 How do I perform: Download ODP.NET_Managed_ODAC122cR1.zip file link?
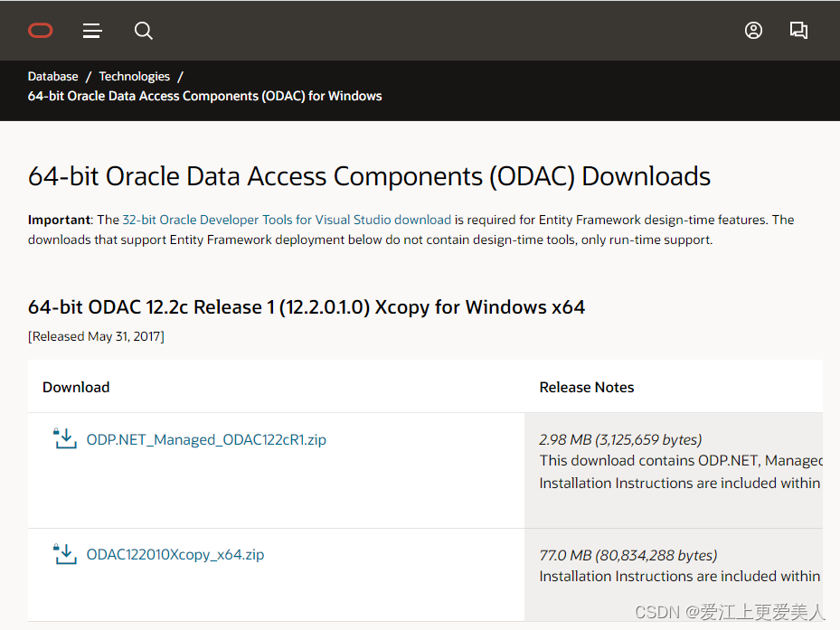(206, 440)
